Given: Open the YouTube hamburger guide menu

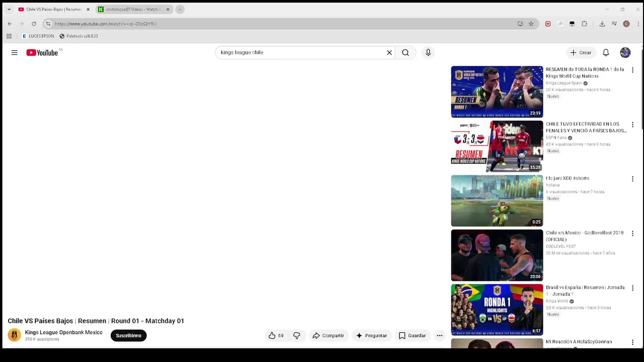Looking at the screenshot, I should [15, 52].
